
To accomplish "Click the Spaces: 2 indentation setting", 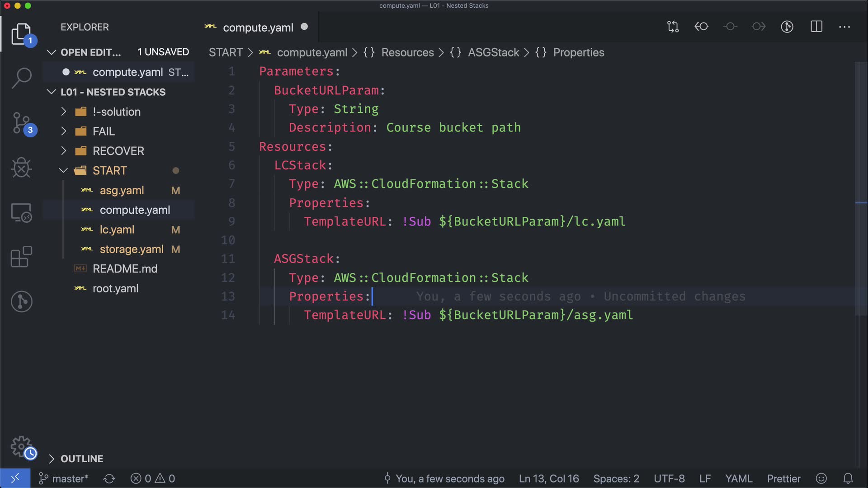I will point(616,479).
